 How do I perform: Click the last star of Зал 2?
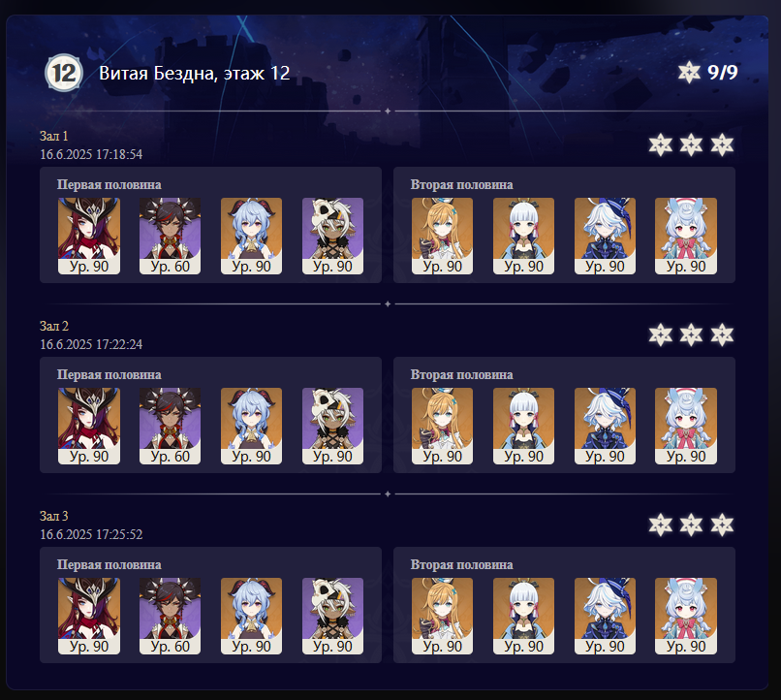pos(722,334)
